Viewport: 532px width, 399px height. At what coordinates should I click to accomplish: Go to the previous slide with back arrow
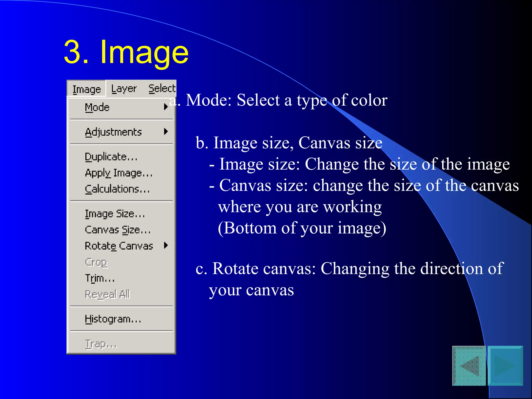coord(469,365)
